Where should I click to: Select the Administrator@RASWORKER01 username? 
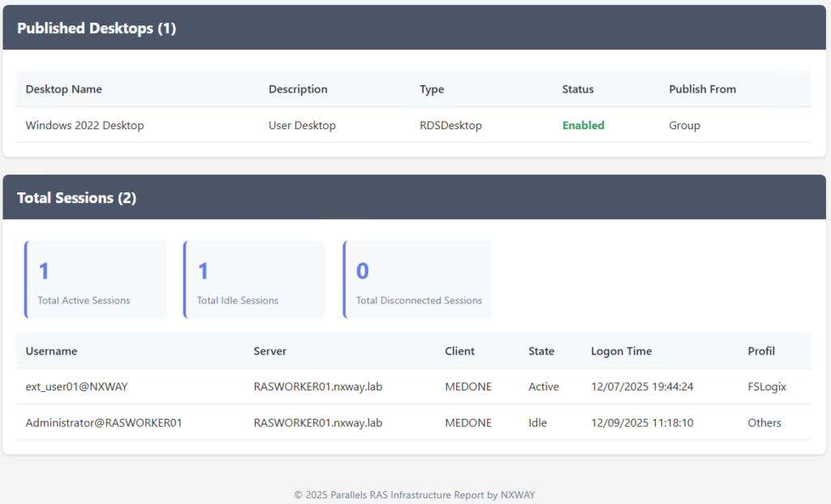tap(104, 423)
